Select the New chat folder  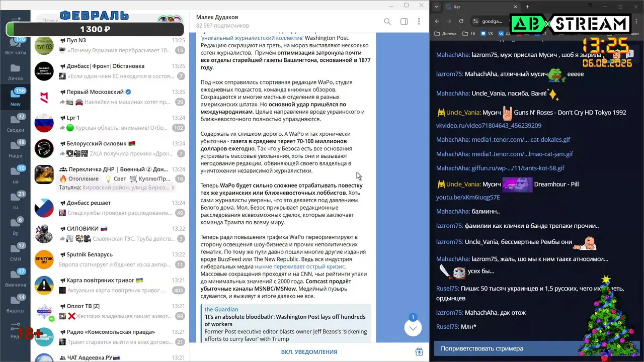click(x=15, y=98)
